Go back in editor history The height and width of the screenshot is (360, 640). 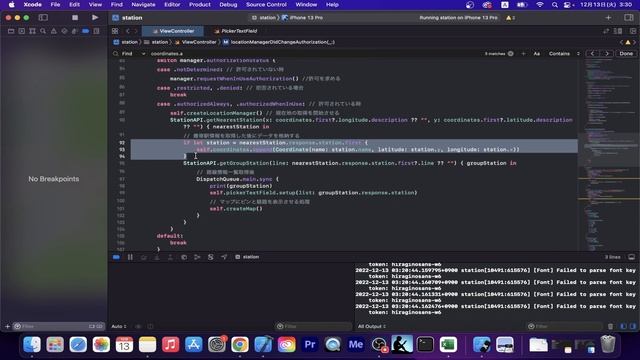pyautogui.click(x=127, y=31)
